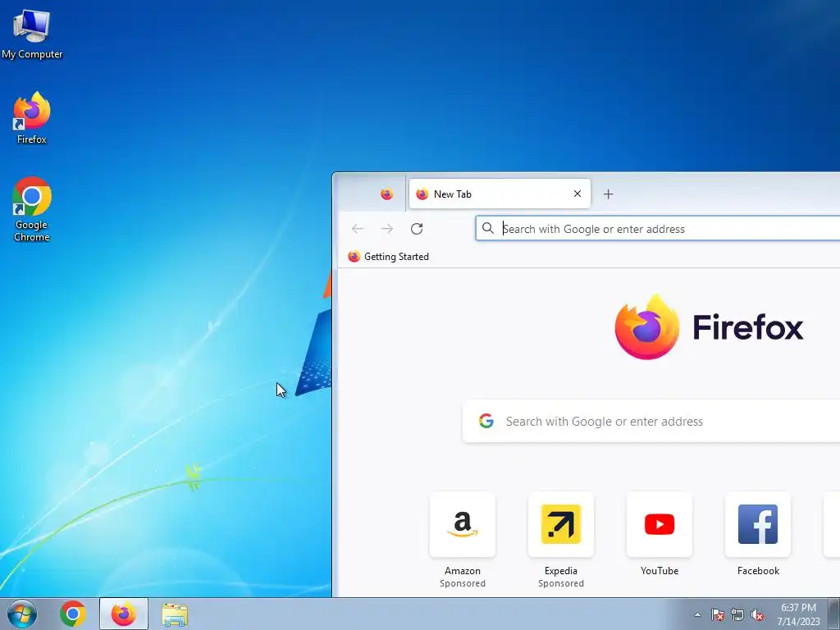Click the Facebook label text
This screenshot has height=630, width=840.
(x=758, y=571)
